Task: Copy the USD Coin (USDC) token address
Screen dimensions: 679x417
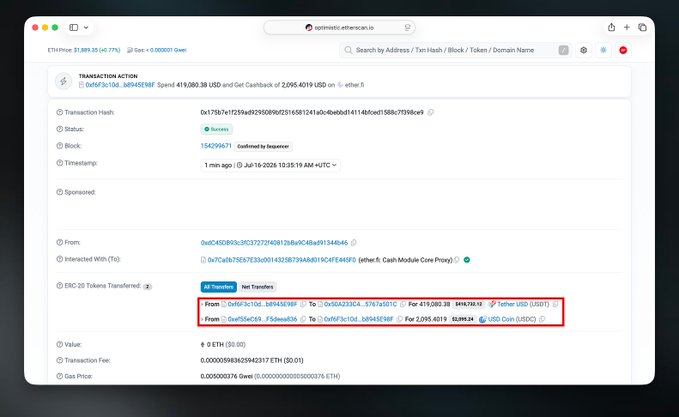Action: tap(542, 319)
